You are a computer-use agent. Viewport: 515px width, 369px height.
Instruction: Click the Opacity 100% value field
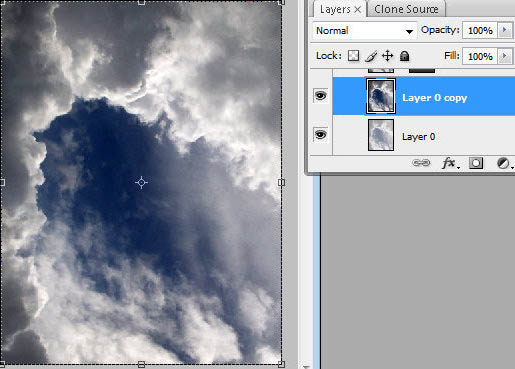coord(480,30)
